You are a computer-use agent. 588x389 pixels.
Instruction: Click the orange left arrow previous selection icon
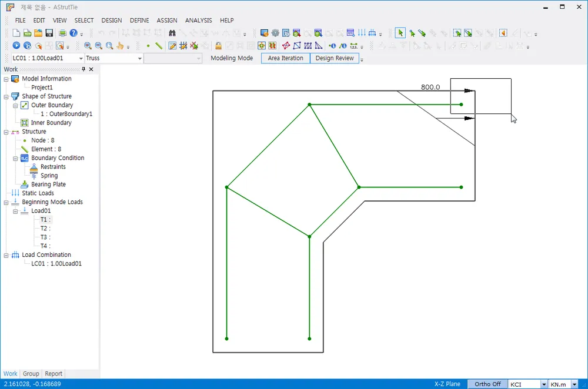click(x=503, y=33)
